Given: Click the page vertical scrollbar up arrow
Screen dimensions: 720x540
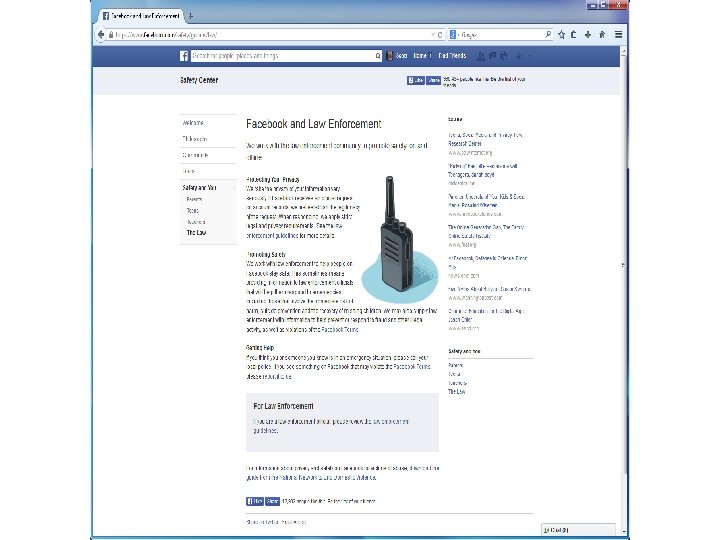Looking at the screenshot, I should click(624, 50).
